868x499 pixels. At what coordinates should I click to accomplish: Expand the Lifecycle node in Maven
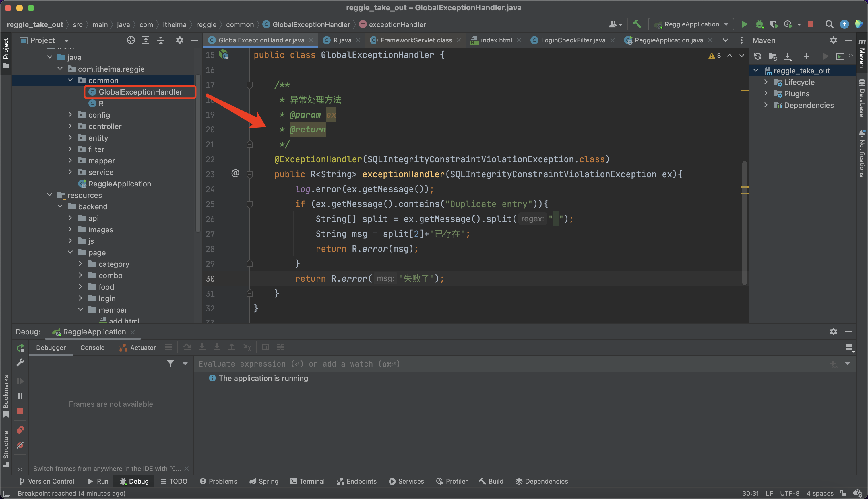tap(766, 82)
